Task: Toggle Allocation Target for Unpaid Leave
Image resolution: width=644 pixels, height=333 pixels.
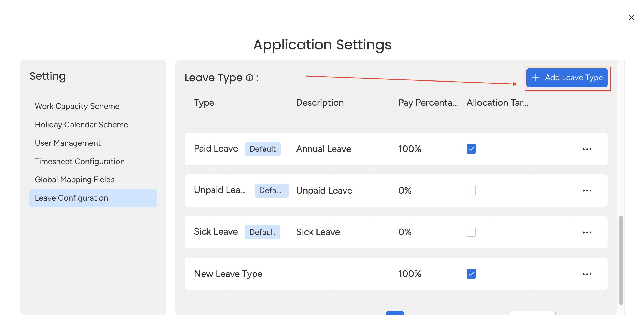Action: (471, 190)
